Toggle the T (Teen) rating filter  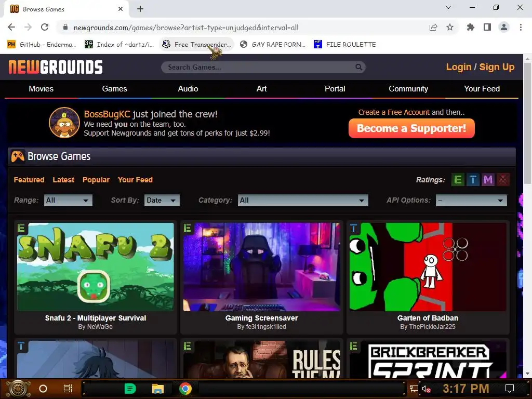(473, 180)
